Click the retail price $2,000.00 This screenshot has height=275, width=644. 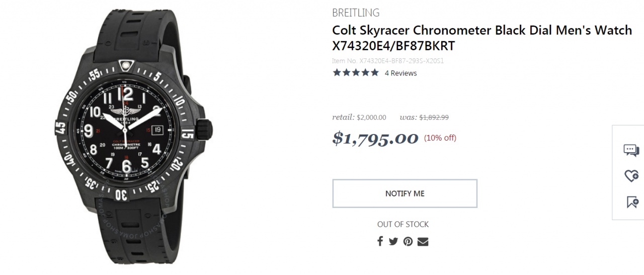(x=371, y=117)
